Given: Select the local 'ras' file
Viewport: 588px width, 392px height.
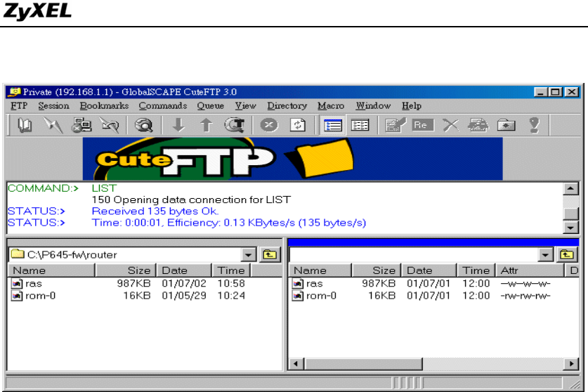Looking at the screenshot, I should [27, 283].
